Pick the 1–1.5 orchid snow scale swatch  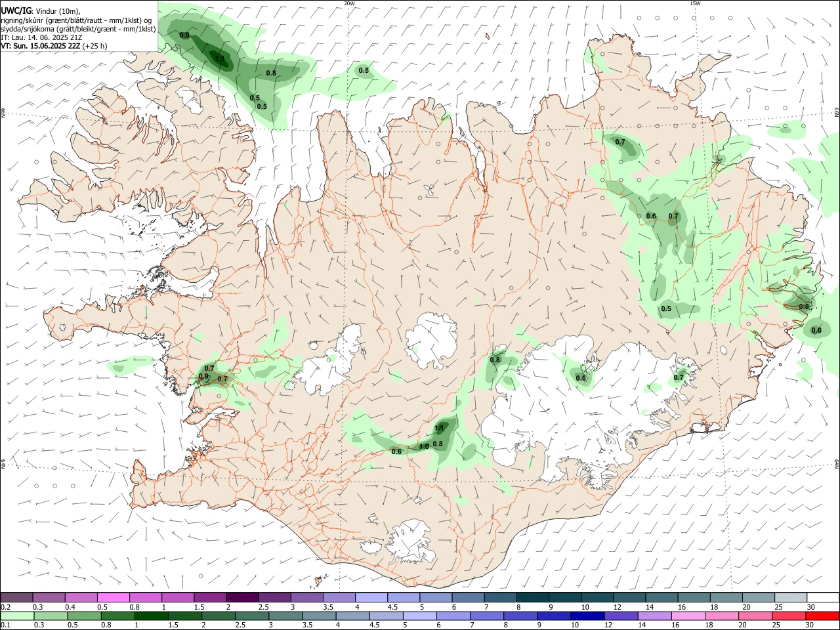(177, 597)
